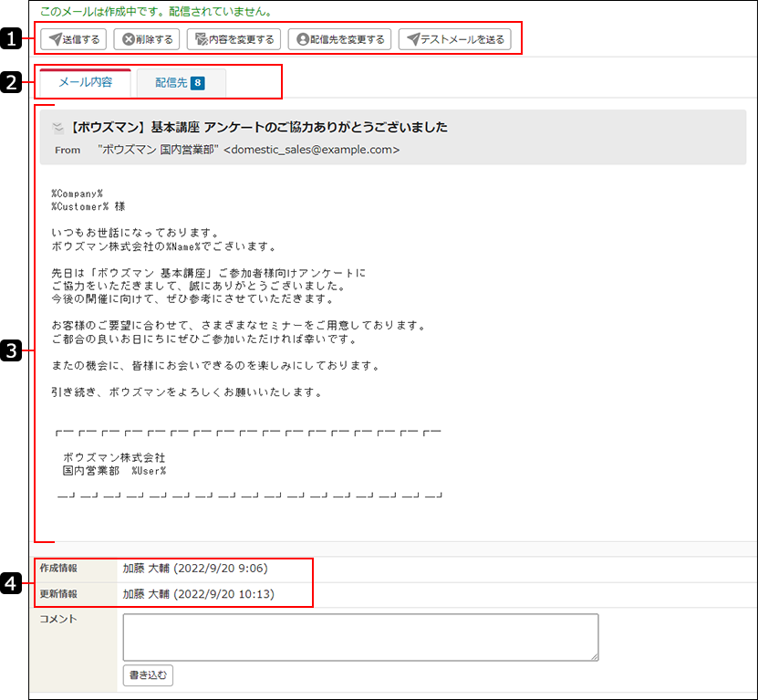The height and width of the screenshot is (700, 758).
Task: Click the %Company% placeholder line
Action: 78,193
